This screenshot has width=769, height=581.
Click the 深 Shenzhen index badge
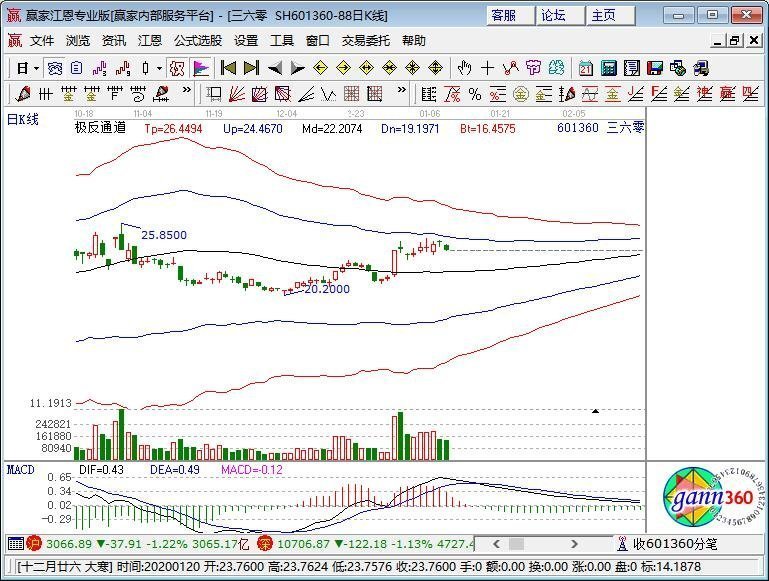pos(265,543)
